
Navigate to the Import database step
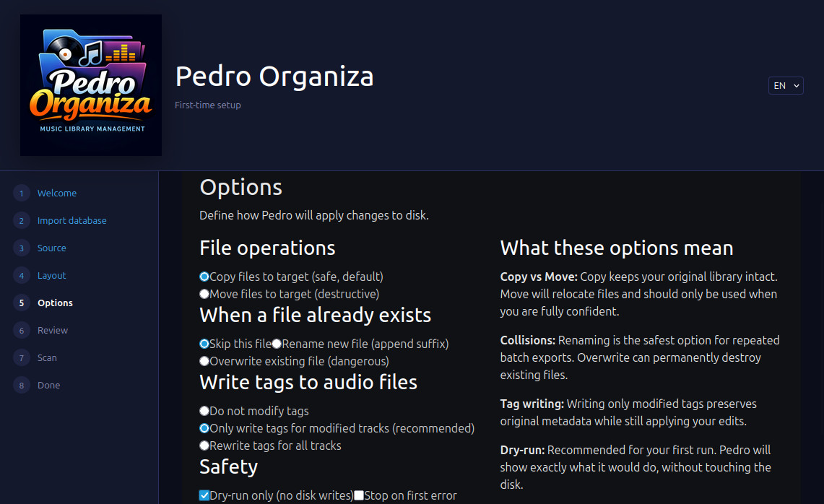pyautogui.click(x=71, y=220)
